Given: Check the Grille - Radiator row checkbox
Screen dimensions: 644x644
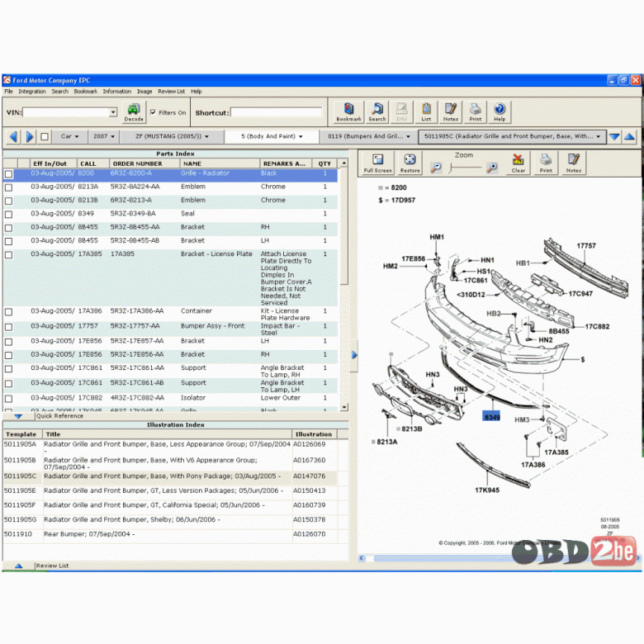Looking at the screenshot, I should (x=8, y=174).
